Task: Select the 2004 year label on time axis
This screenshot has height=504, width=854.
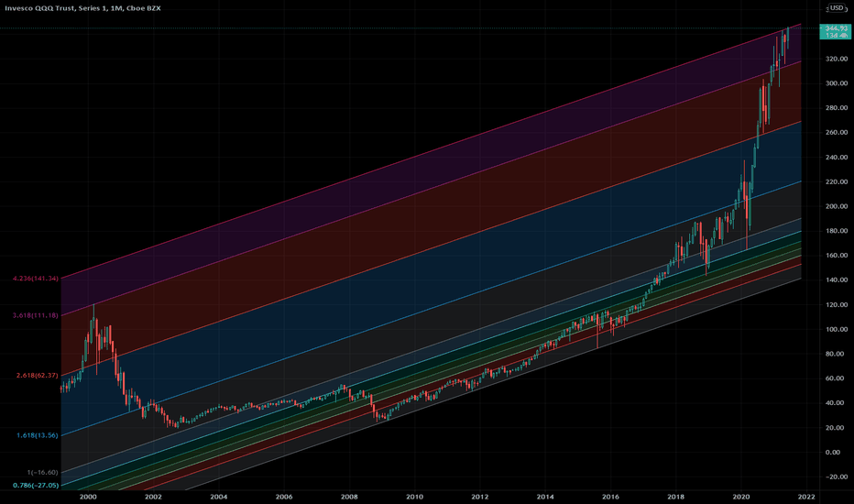Action: point(218,497)
